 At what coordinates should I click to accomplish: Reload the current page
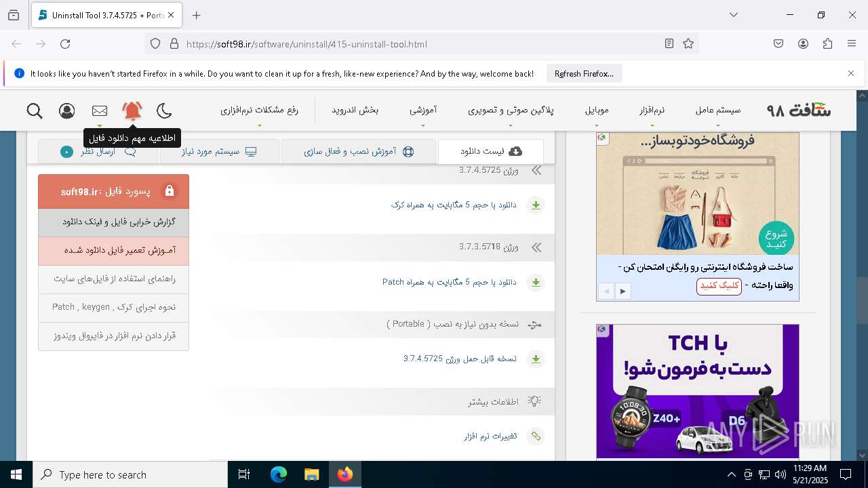pyautogui.click(x=65, y=44)
